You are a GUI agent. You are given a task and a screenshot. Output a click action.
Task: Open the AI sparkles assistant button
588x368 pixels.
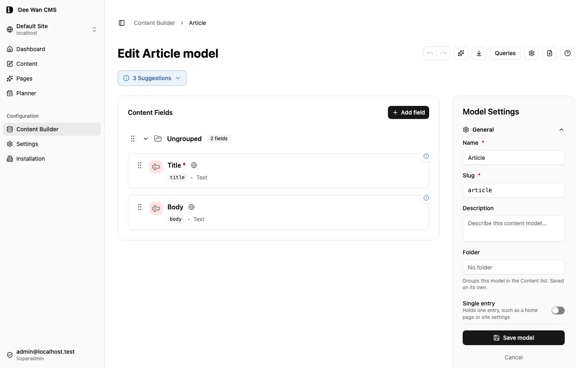point(461,53)
